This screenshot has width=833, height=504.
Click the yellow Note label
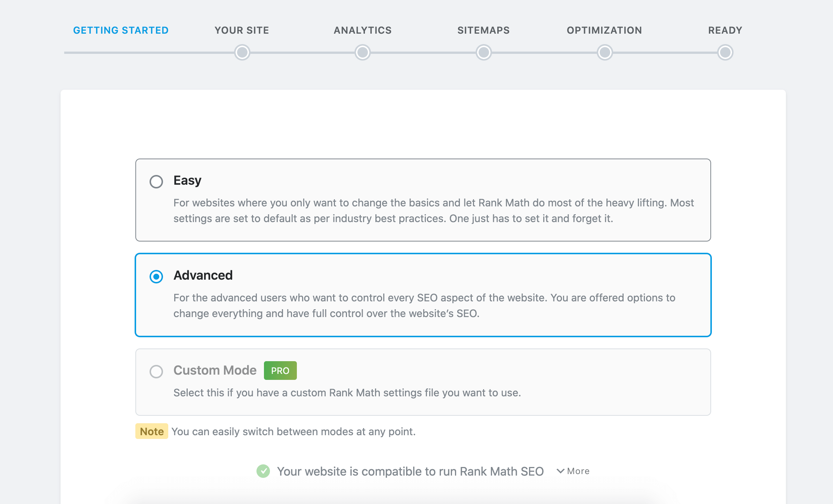pos(152,431)
